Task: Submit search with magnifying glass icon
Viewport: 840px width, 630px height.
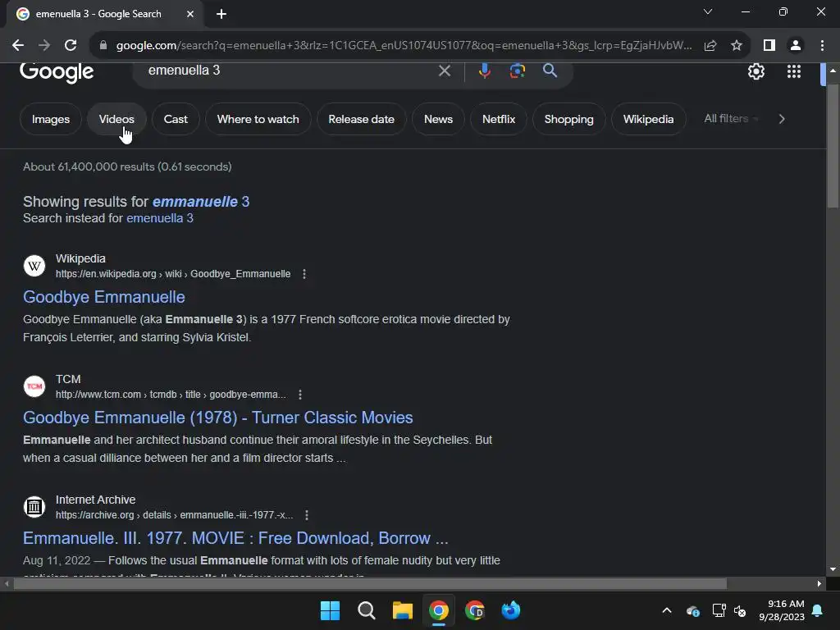Action: coord(550,71)
